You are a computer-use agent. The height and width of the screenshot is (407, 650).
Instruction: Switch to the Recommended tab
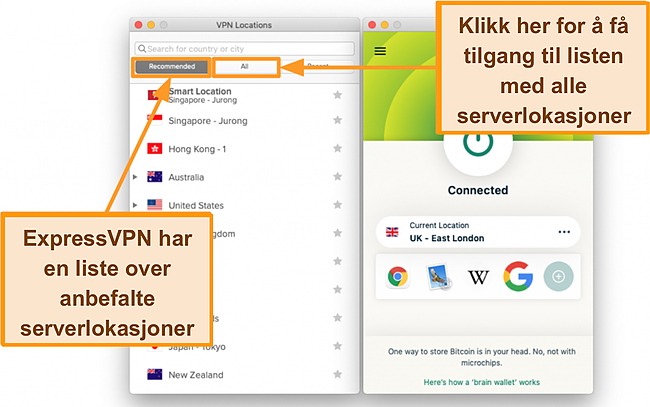click(x=172, y=66)
